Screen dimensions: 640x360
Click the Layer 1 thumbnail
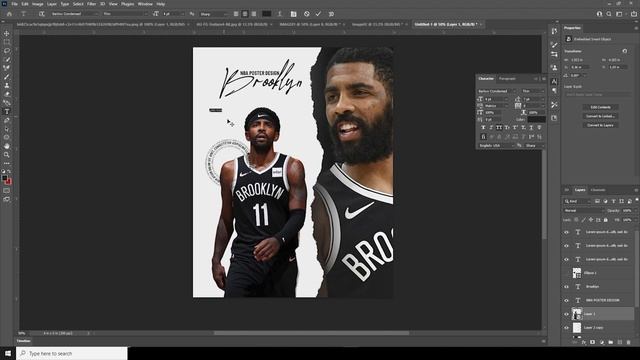point(577,314)
